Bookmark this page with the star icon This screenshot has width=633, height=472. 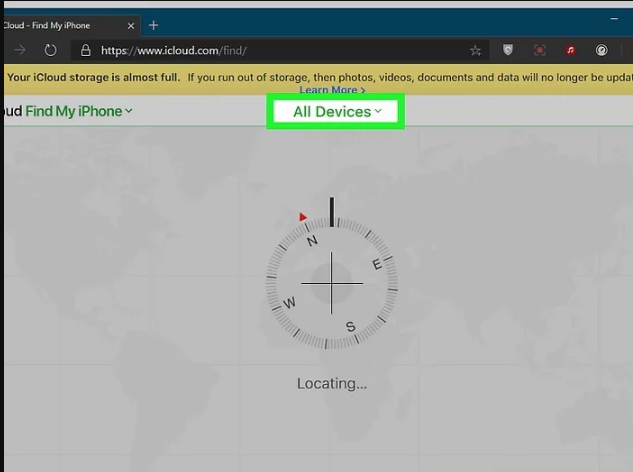point(476,50)
